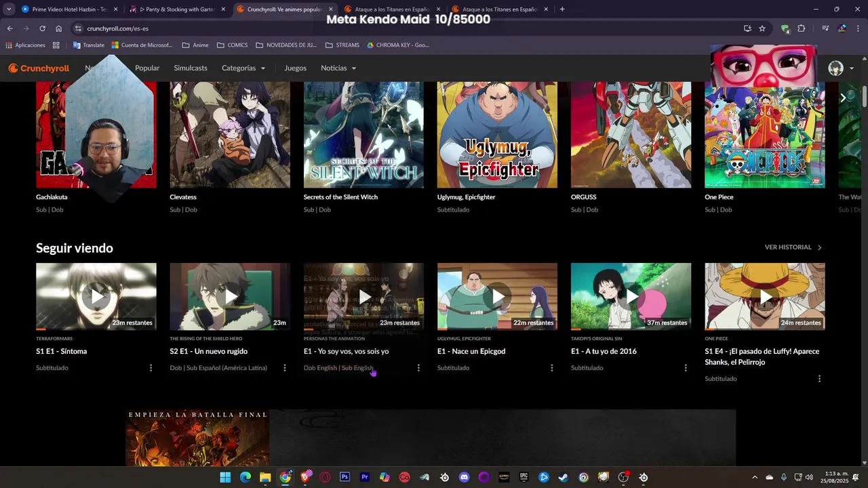The image size is (868, 488).
Task: Open Cuenta de Microsoft bookmark
Action: pos(142,45)
